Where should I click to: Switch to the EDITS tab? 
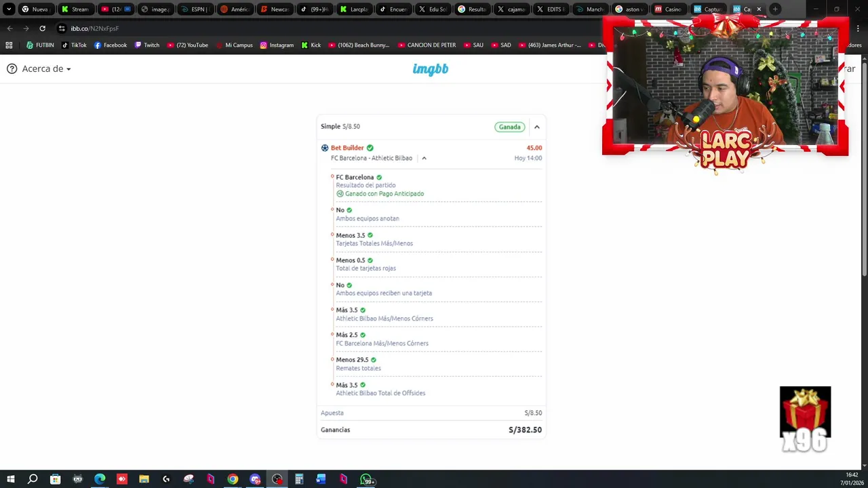tap(551, 9)
